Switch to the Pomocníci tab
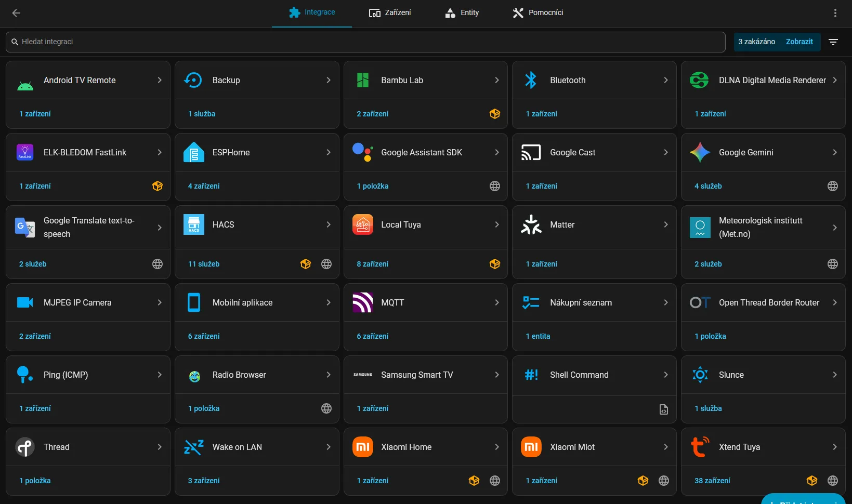The height and width of the screenshot is (504, 852). click(x=538, y=13)
